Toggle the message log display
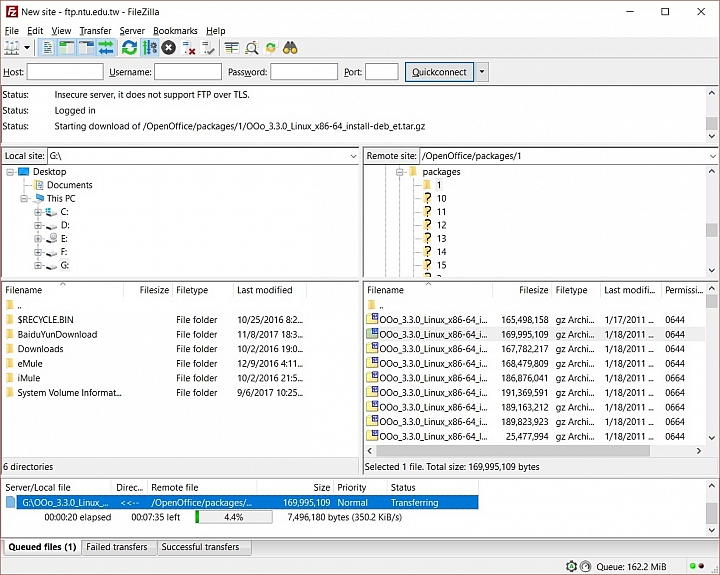Viewport: 720px width, 575px height. point(48,48)
